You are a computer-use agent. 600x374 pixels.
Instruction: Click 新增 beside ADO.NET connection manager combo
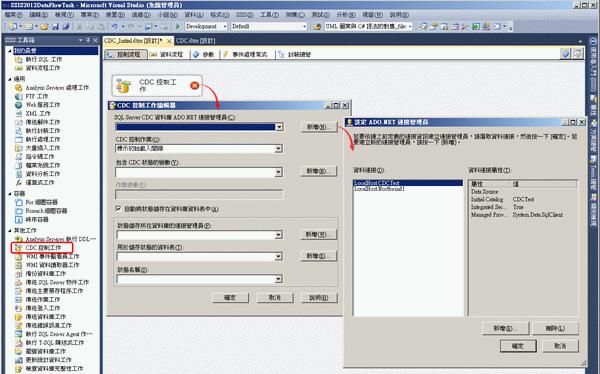pyautogui.click(x=318, y=127)
